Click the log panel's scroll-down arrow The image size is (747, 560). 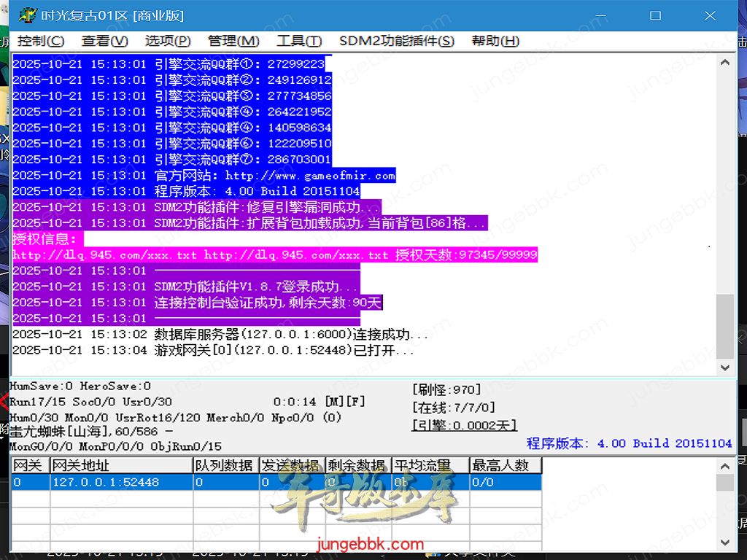click(724, 367)
